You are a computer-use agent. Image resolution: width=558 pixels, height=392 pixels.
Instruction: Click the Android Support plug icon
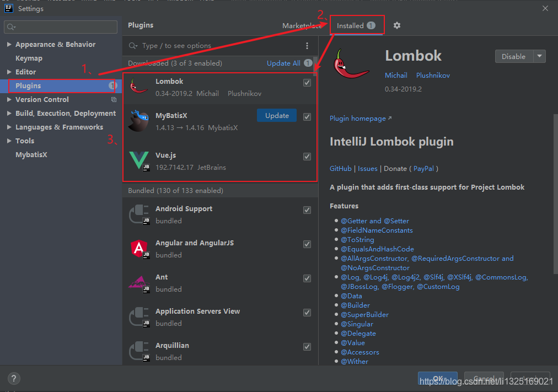click(x=139, y=214)
